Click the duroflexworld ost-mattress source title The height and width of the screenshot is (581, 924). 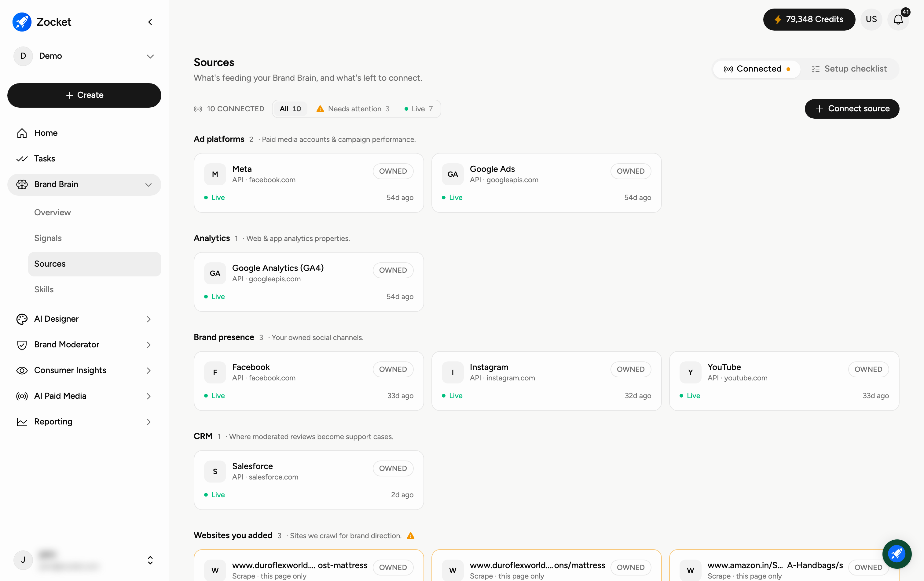coord(300,565)
